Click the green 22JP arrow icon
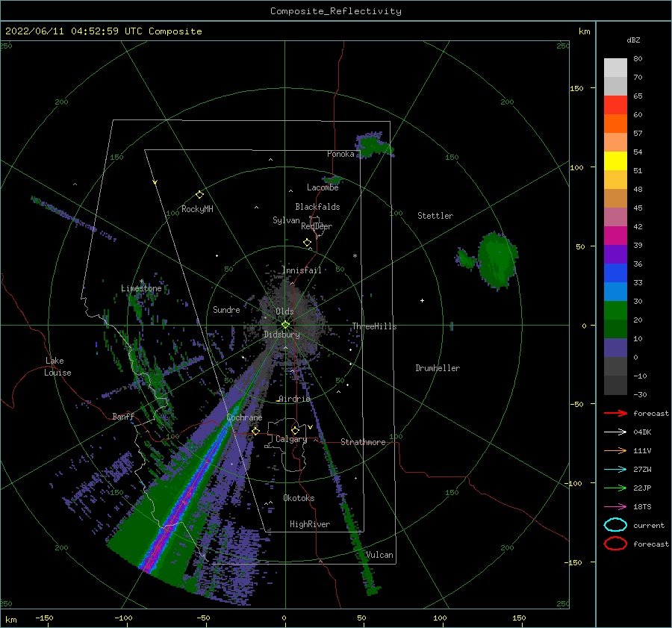672x628 pixels. click(615, 488)
